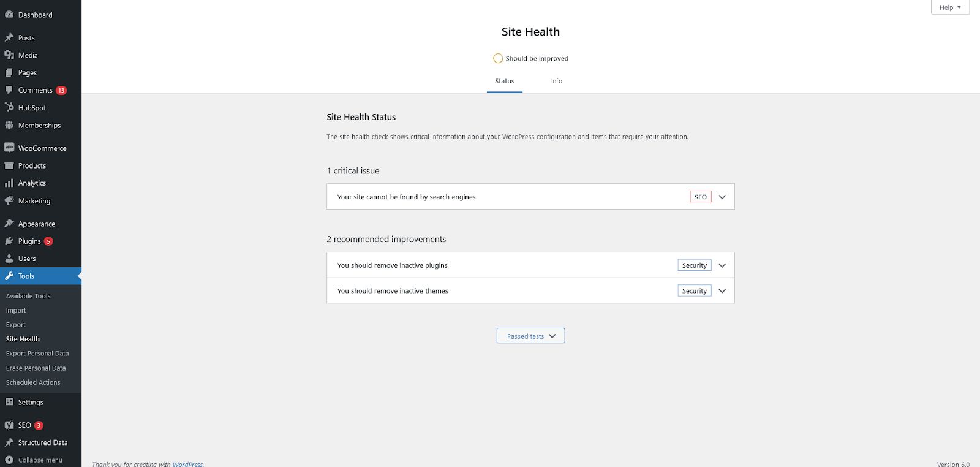The image size is (980, 467).
Task: Open Available Tools submenu item
Action: coord(28,296)
